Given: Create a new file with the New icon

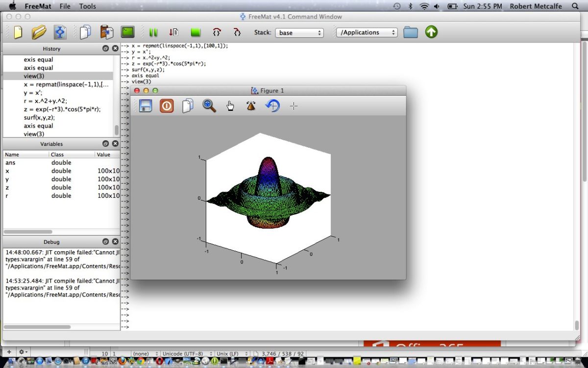Looking at the screenshot, I should [x=18, y=32].
